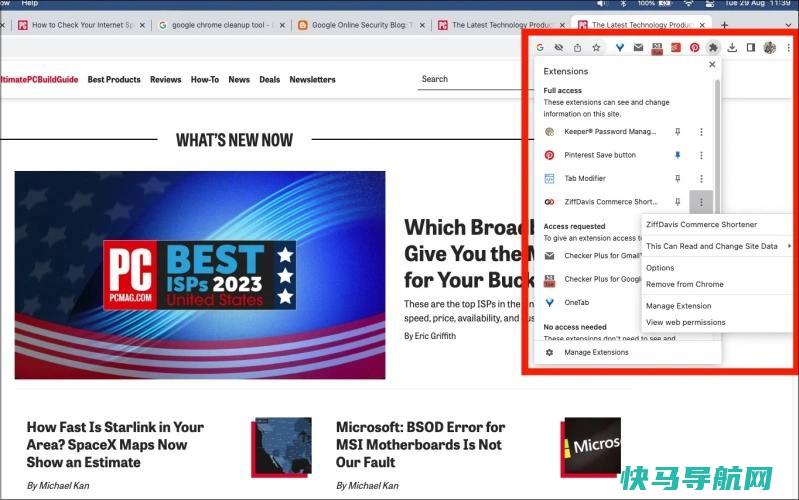799x500 pixels.
Task: Close more options menu for ZiffDavis Commerce Shortener
Action: (x=701, y=202)
